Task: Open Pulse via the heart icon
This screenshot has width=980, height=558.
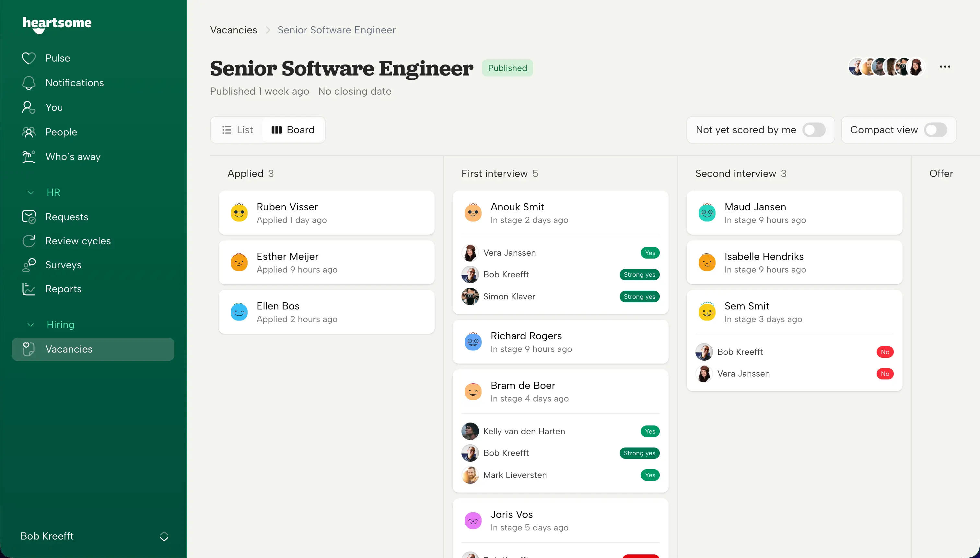Action: (29, 58)
